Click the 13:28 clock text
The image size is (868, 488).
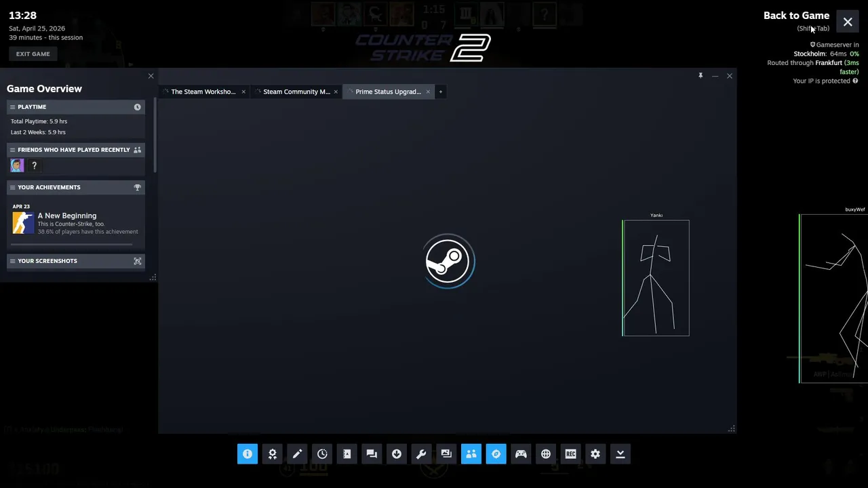coord(22,15)
